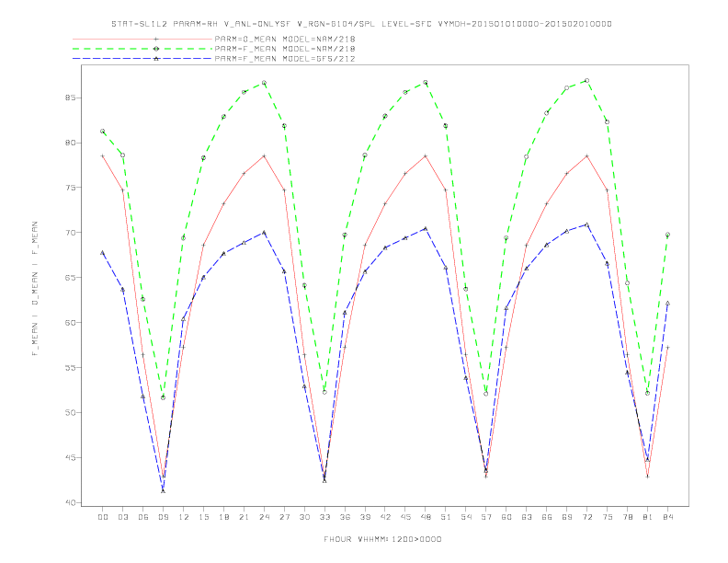
Task: Click the x-axis label FHOUR VHHMM:1200>0000
Action: [382, 539]
